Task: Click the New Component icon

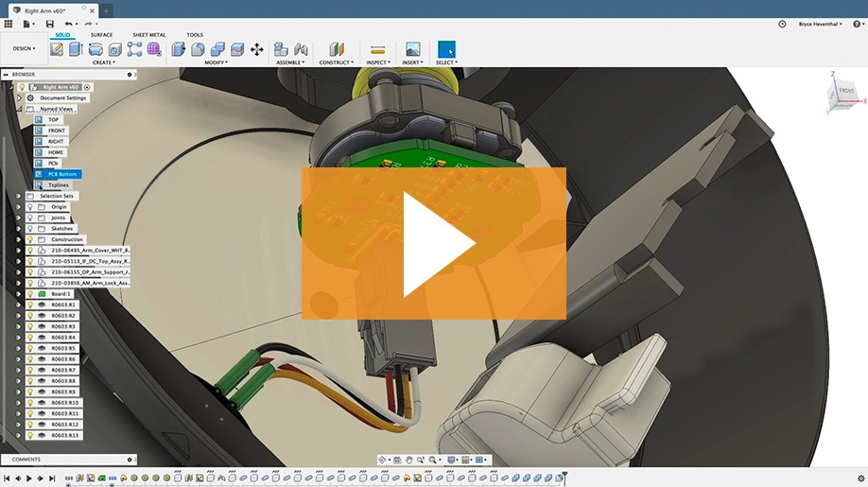Action: (x=281, y=49)
